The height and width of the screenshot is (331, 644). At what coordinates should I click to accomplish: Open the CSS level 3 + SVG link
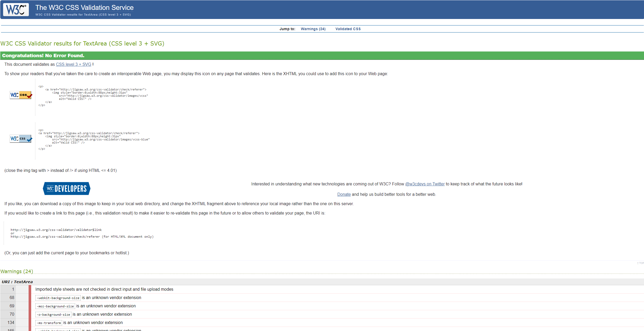(74, 64)
